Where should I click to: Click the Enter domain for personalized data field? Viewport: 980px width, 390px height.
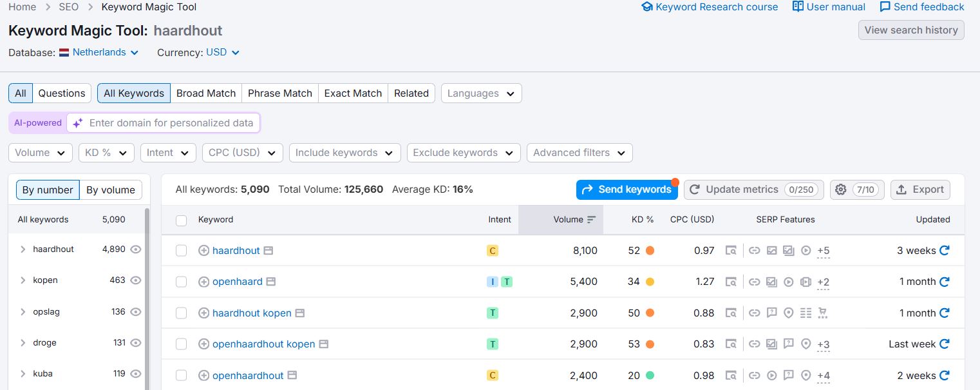[171, 122]
